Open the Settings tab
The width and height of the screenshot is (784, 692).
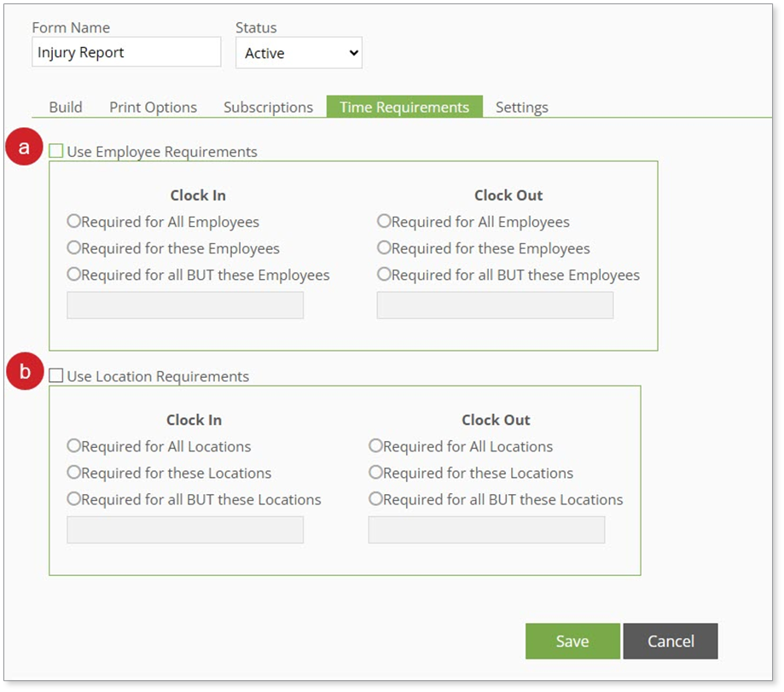coord(521,108)
